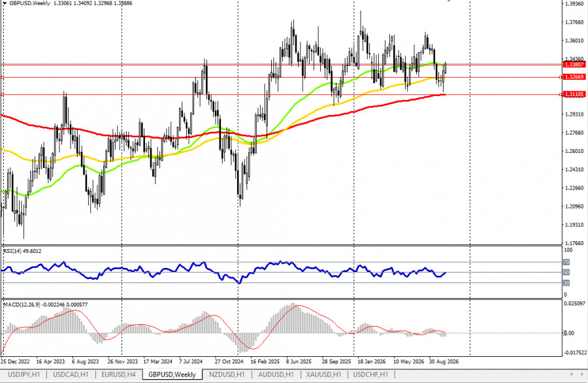The image size is (588, 383).
Task: Open the NZDUSD,H1 chart tab
Action: pos(227,375)
